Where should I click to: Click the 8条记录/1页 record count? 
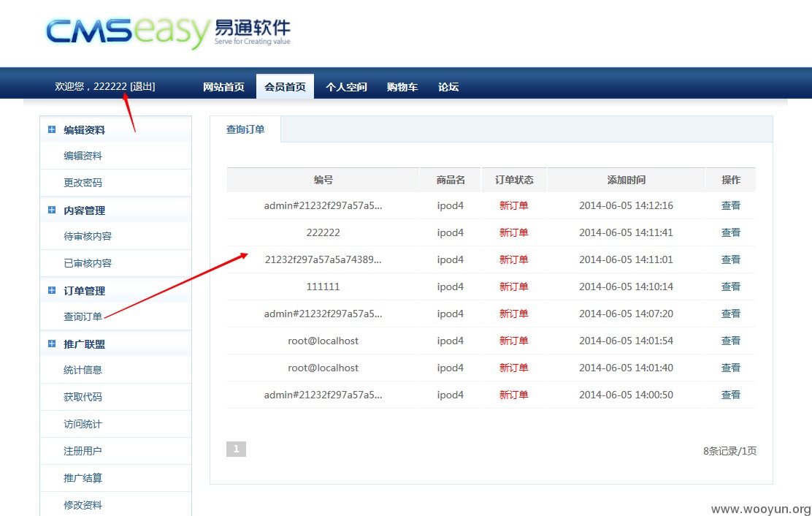pos(729,451)
